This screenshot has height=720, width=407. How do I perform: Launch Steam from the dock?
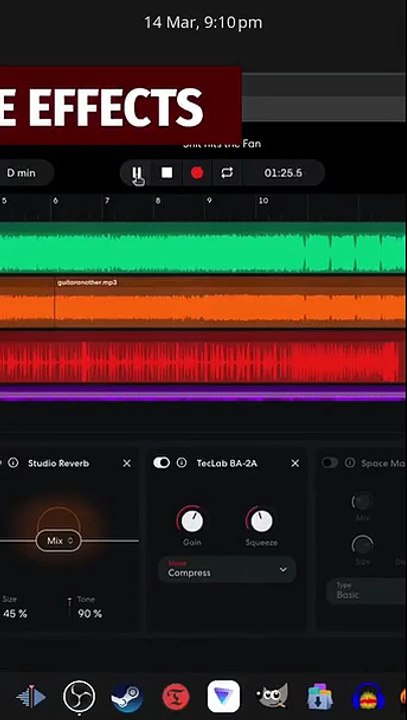127,698
